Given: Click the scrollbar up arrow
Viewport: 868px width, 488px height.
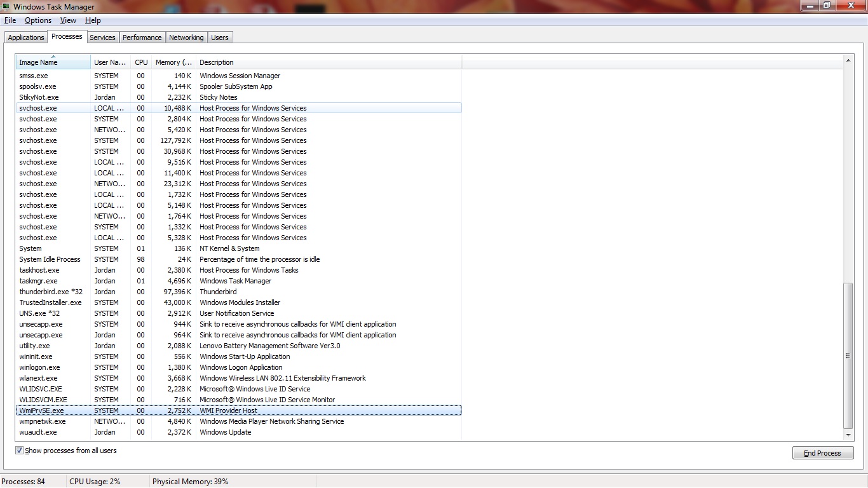Looking at the screenshot, I should 848,60.
